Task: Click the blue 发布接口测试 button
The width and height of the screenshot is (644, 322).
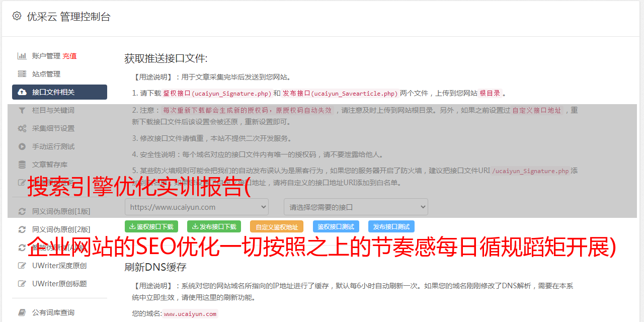Action: click(x=391, y=226)
